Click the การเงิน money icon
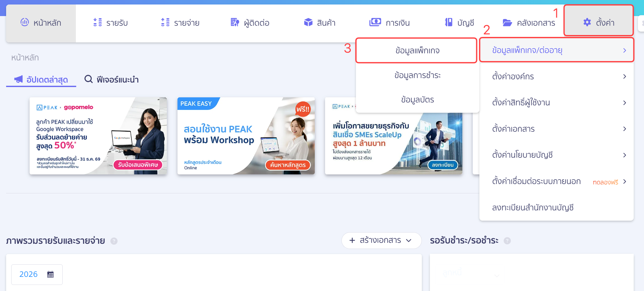 coord(375,22)
